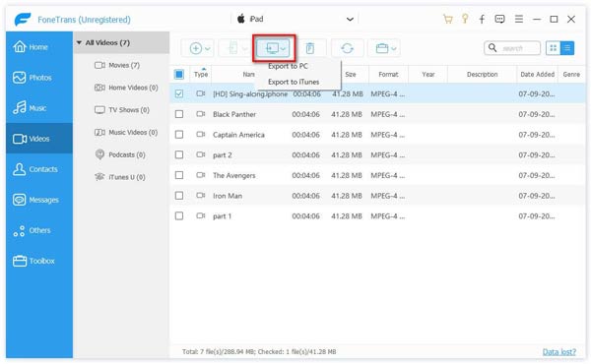Open the Contacts section
The width and height of the screenshot is (591, 364).
(39, 169)
